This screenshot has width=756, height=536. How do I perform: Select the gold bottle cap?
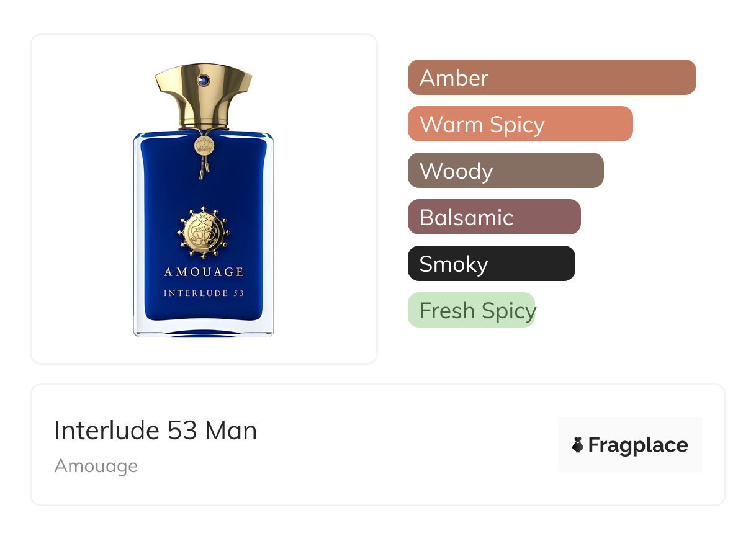click(204, 96)
